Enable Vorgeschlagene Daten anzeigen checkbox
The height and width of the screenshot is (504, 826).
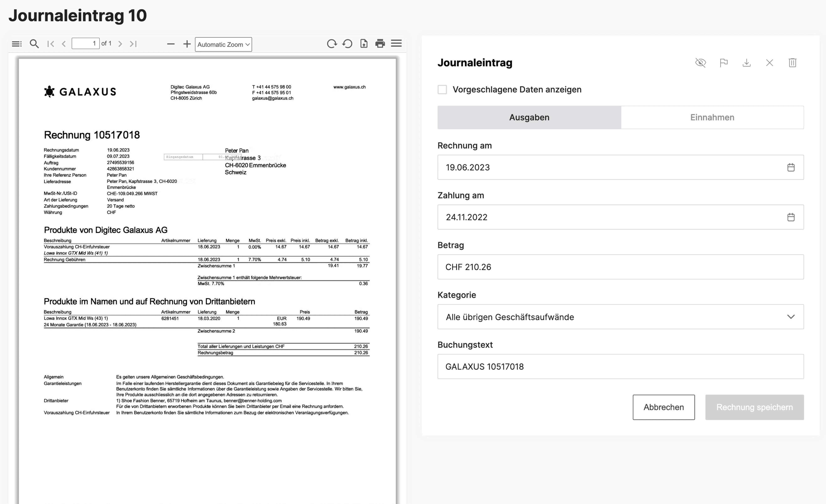(x=442, y=89)
